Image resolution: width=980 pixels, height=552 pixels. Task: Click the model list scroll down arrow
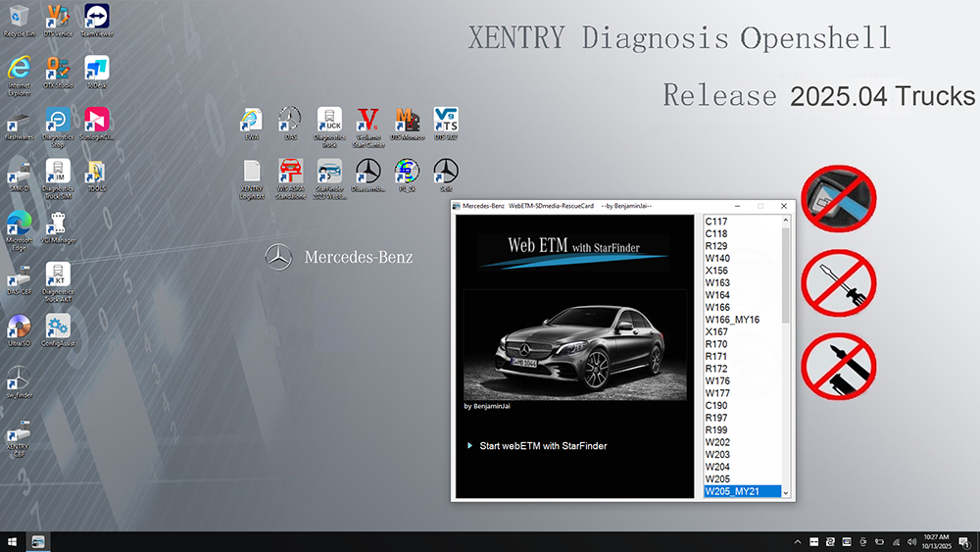785,492
